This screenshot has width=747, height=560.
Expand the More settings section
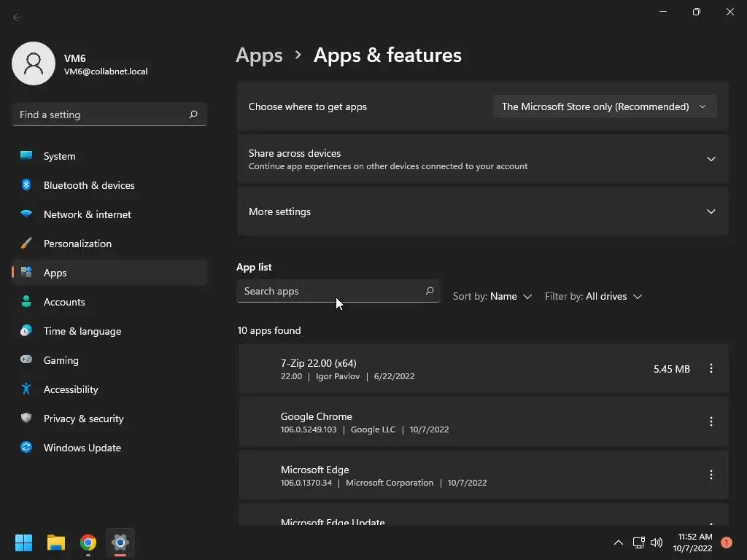coord(711,211)
